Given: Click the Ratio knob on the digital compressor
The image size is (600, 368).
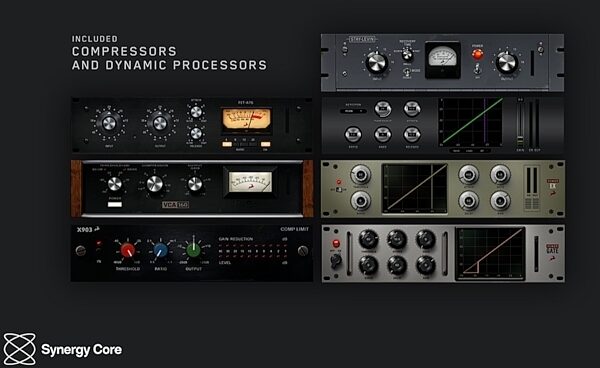Looking at the screenshot, I should click(353, 135).
